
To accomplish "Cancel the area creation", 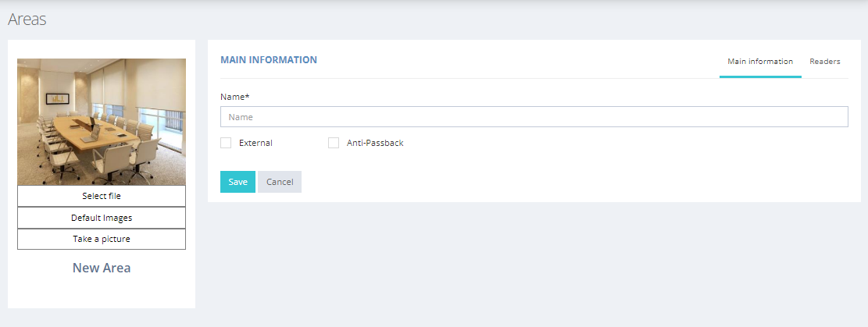I will point(280,182).
